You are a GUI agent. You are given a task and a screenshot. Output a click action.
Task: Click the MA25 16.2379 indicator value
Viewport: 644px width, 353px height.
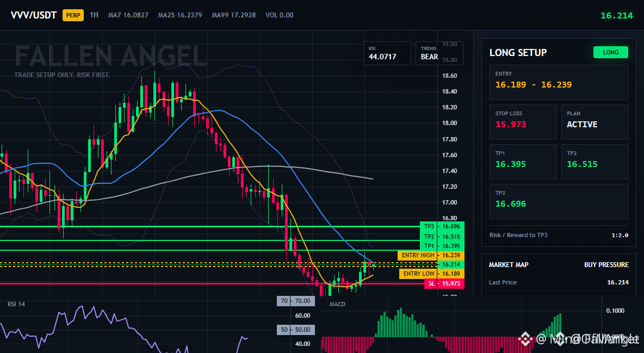[x=180, y=15]
